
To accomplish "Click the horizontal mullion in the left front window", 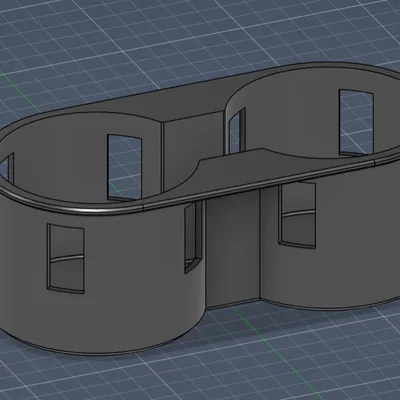I will coord(66,259).
